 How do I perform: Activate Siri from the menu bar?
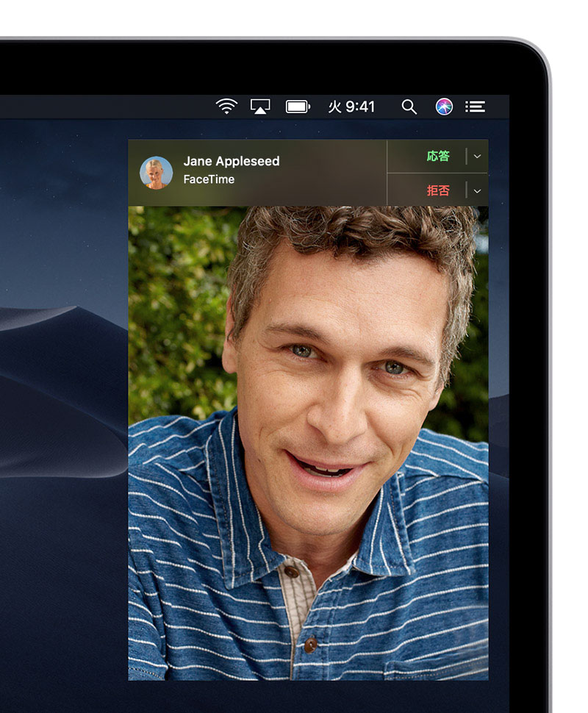pyautogui.click(x=444, y=107)
